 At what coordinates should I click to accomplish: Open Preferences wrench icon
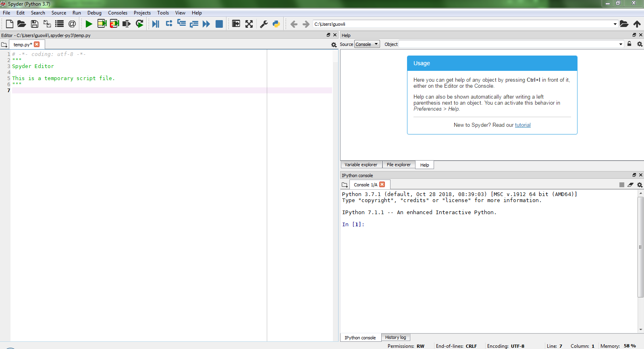(x=264, y=24)
